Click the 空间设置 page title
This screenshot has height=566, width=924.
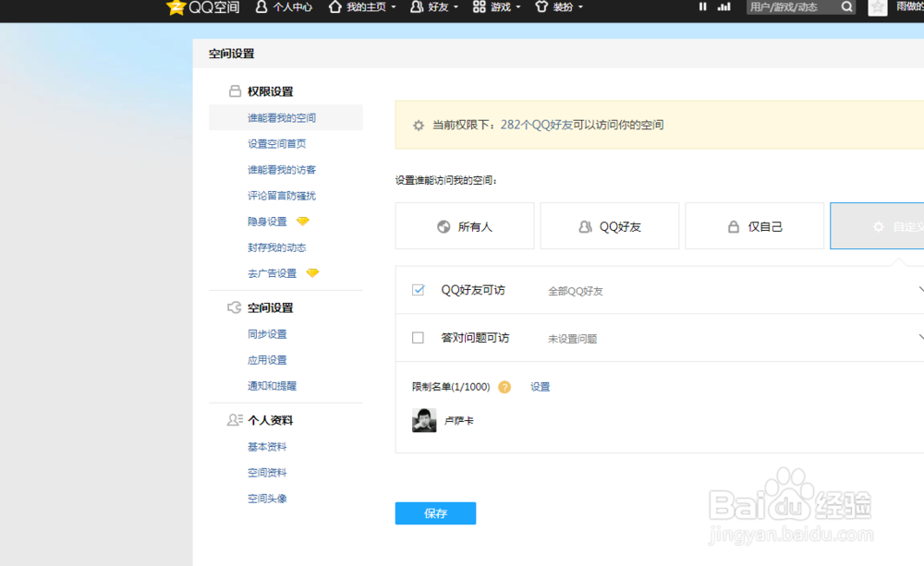pos(232,54)
